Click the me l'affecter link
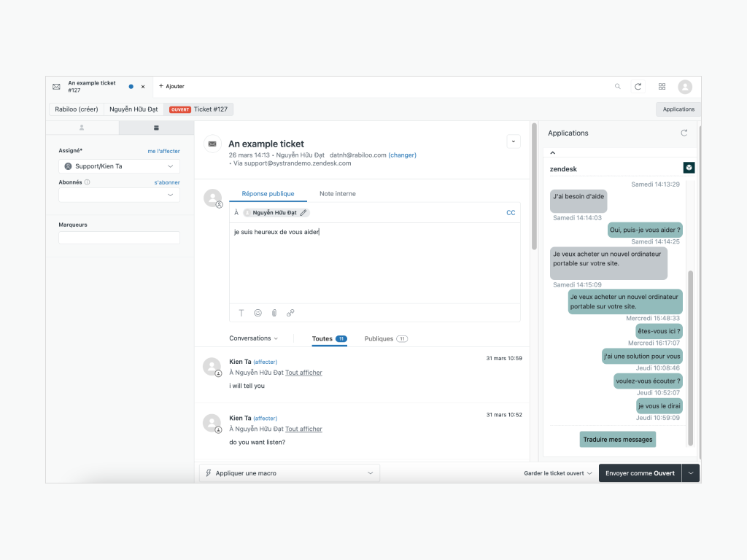The image size is (747, 560). (163, 151)
